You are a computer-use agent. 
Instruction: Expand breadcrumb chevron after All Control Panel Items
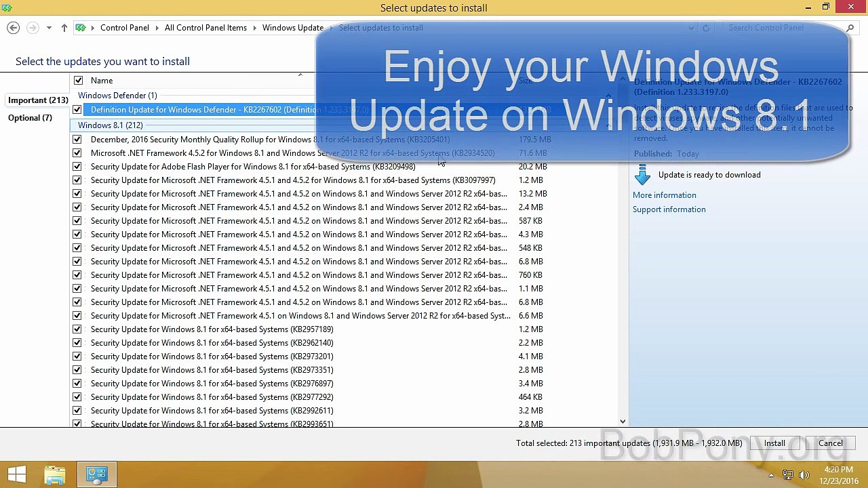(254, 28)
